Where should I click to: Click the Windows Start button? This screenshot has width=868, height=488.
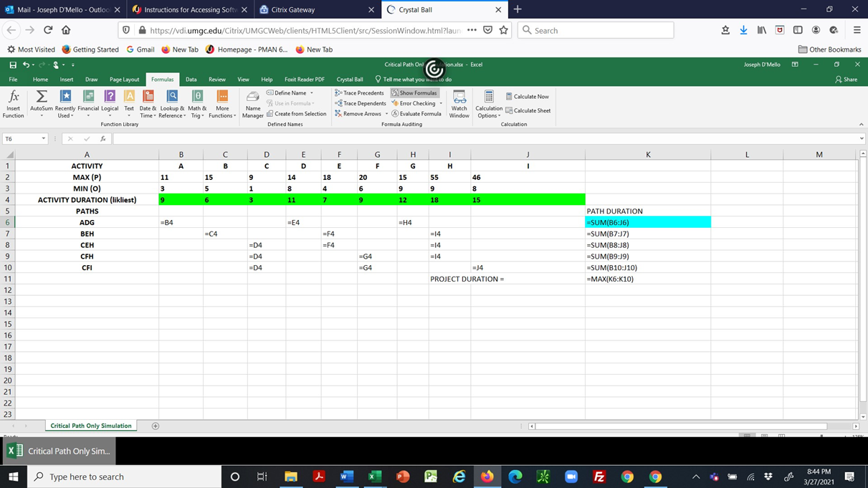pyautogui.click(x=14, y=477)
